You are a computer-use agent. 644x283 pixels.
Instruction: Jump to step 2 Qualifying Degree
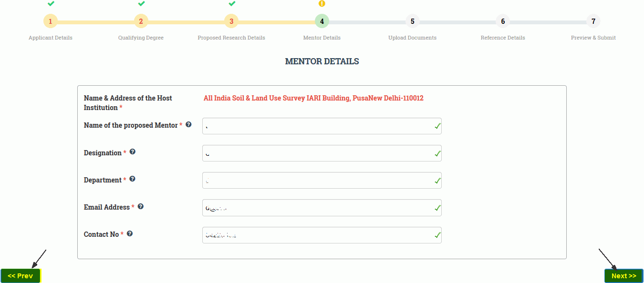coord(141,21)
